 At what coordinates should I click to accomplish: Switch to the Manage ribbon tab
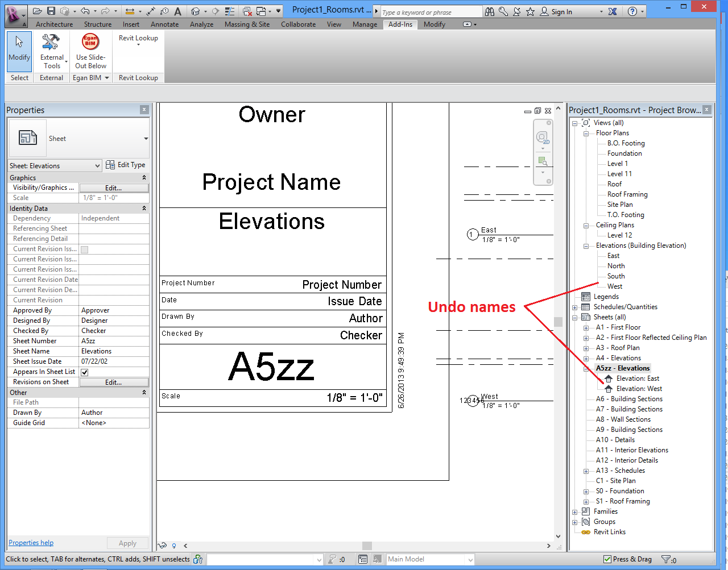[365, 24]
